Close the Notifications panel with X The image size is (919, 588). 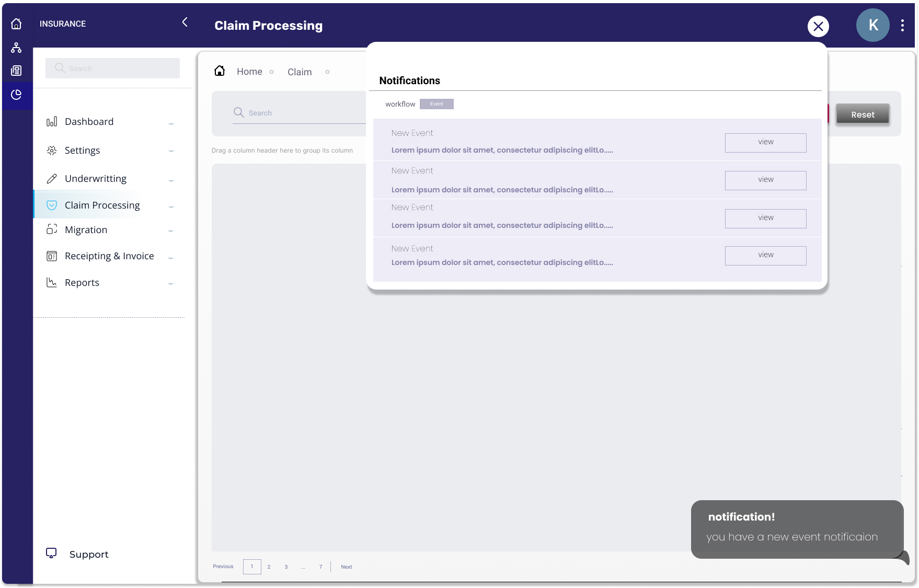coord(818,26)
